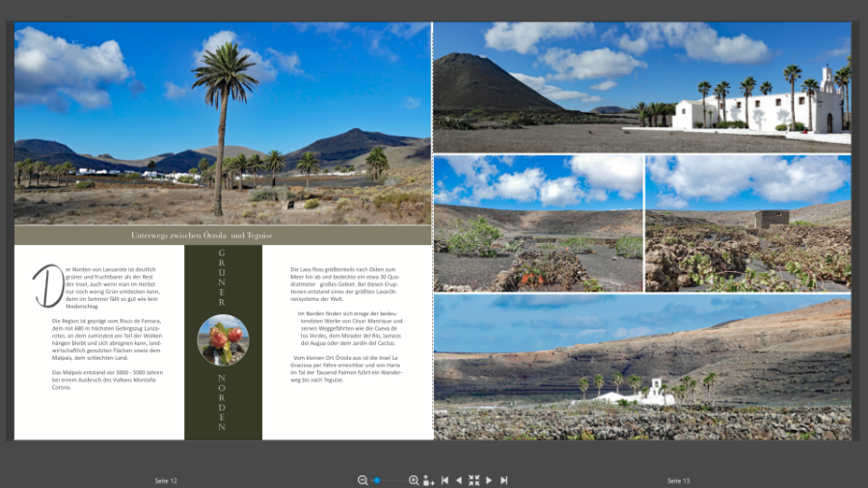Click the fit-to-view arrows icon

[x=474, y=480]
